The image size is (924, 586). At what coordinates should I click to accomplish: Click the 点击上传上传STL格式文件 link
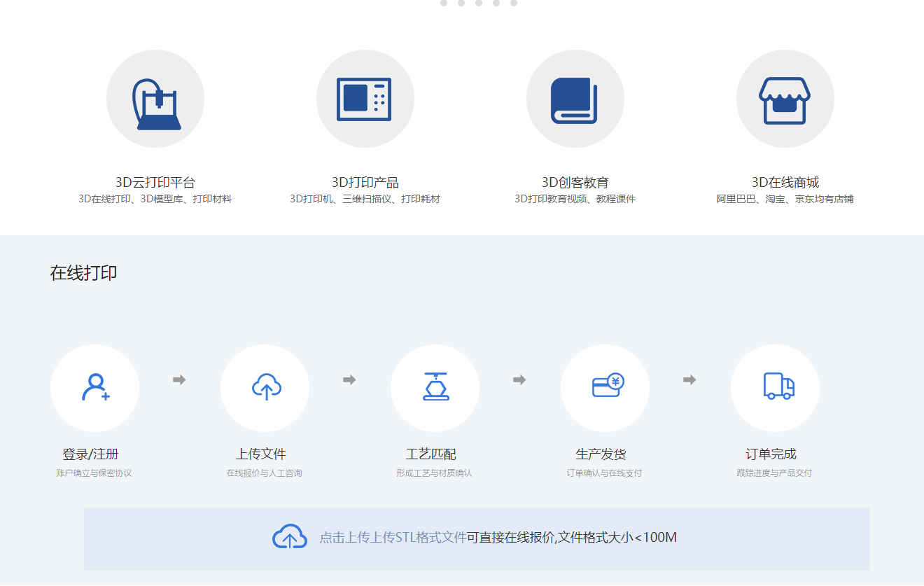click(x=393, y=538)
